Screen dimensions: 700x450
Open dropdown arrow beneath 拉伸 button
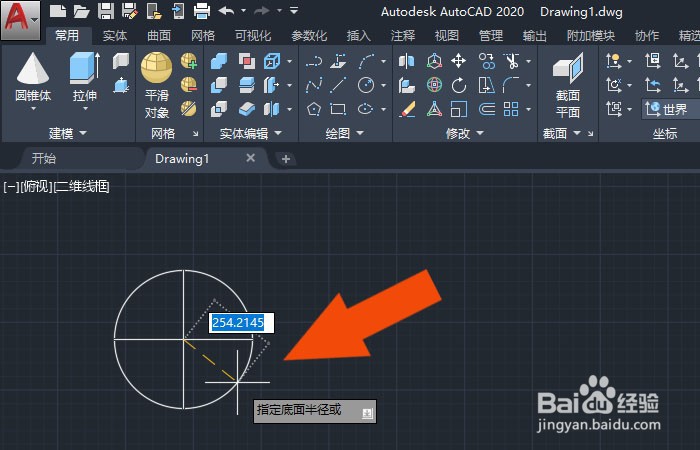(85, 108)
